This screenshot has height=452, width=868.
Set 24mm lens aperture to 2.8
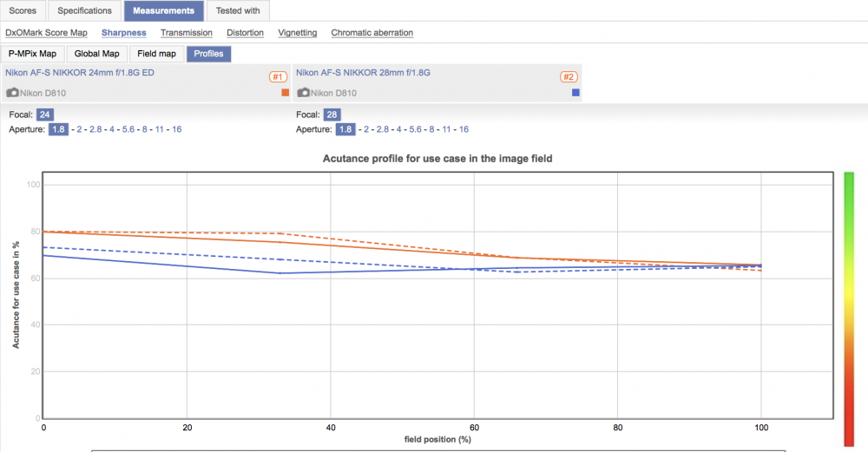pyautogui.click(x=95, y=129)
